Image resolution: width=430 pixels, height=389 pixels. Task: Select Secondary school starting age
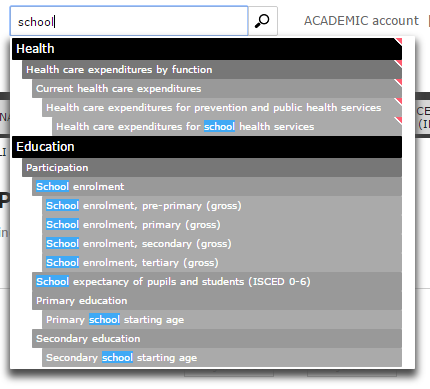(x=222, y=358)
